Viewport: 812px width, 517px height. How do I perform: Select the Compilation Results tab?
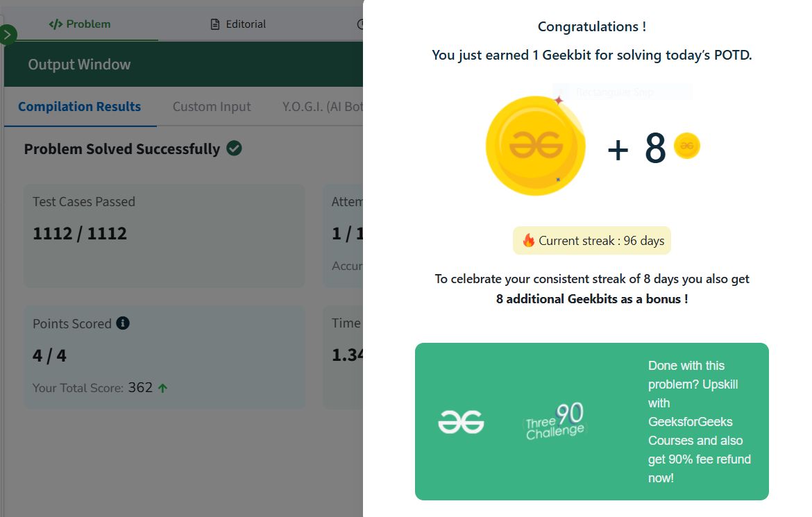pyautogui.click(x=80, y=107)
